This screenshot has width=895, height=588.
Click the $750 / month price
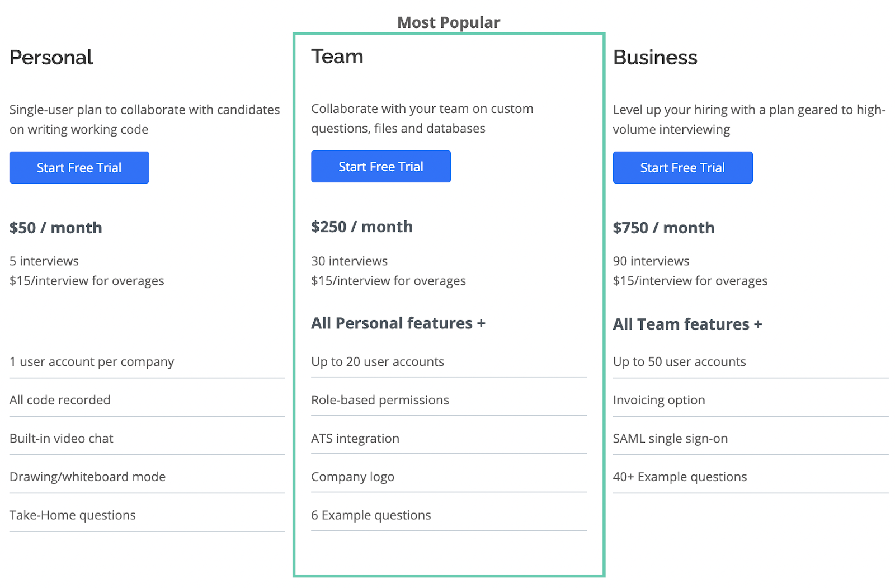663,228
